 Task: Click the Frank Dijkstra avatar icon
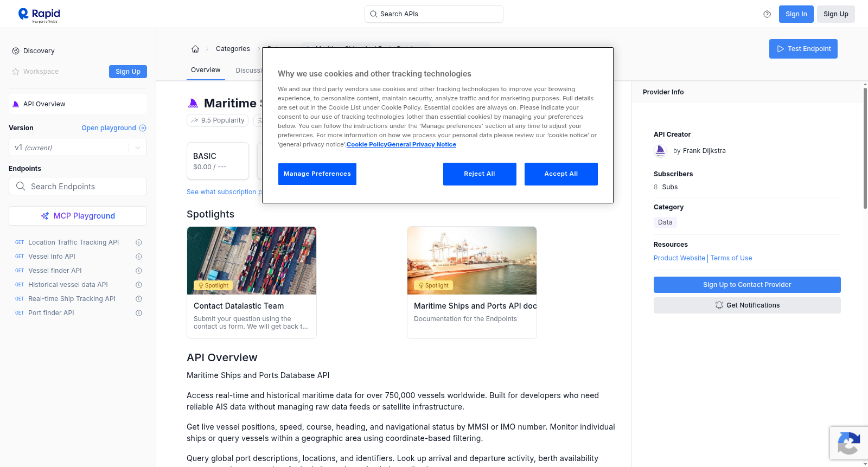[x=660, y=151]
